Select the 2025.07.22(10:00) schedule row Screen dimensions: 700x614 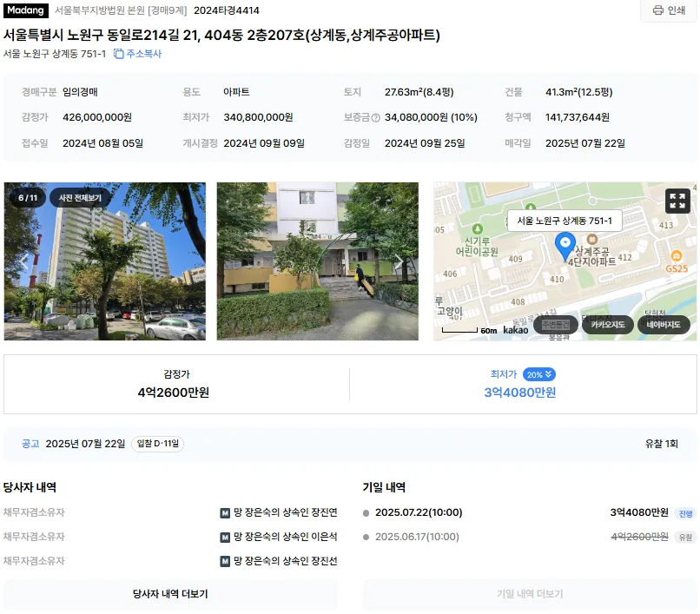click(x=530, y=512)
